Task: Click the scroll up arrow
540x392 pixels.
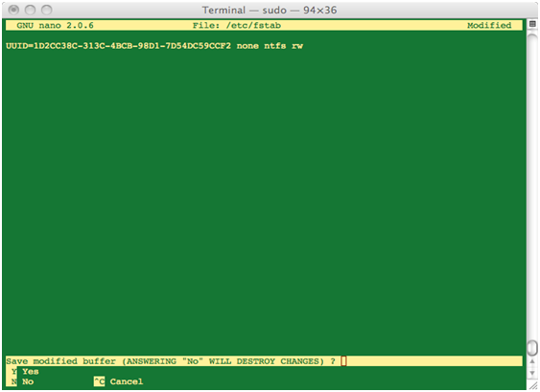Action: click(x=532, y=361)
